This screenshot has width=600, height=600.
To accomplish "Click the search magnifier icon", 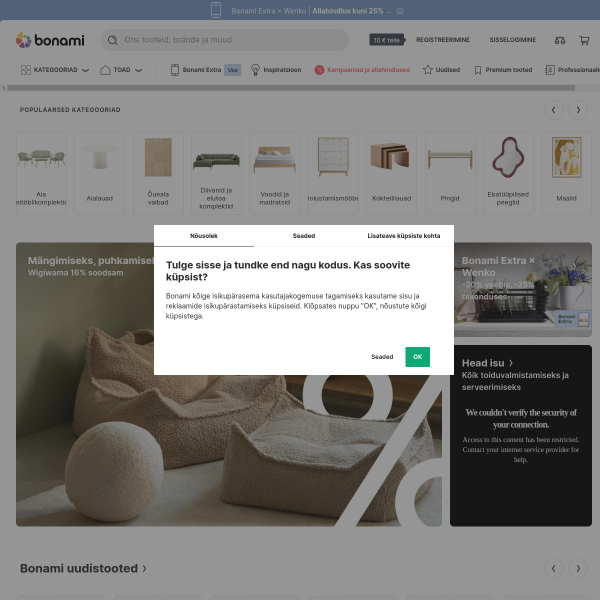I will (x=112, y=40).
